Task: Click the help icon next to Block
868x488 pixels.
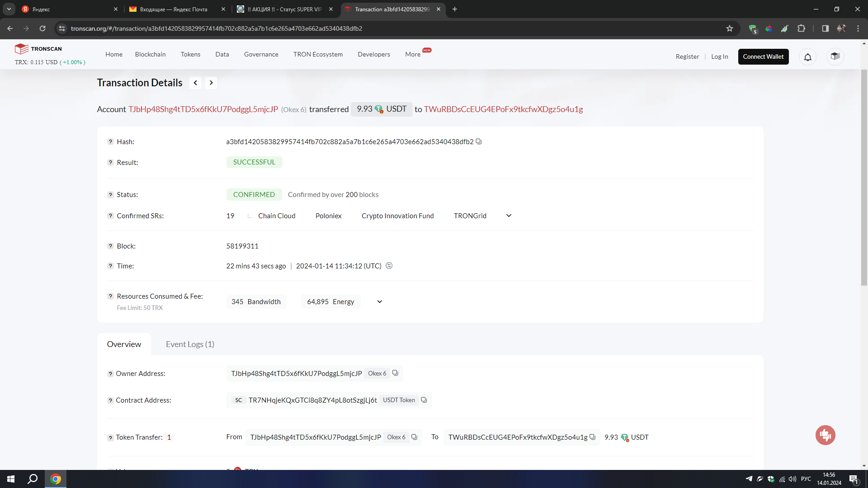Action: [x=110, y=246]
